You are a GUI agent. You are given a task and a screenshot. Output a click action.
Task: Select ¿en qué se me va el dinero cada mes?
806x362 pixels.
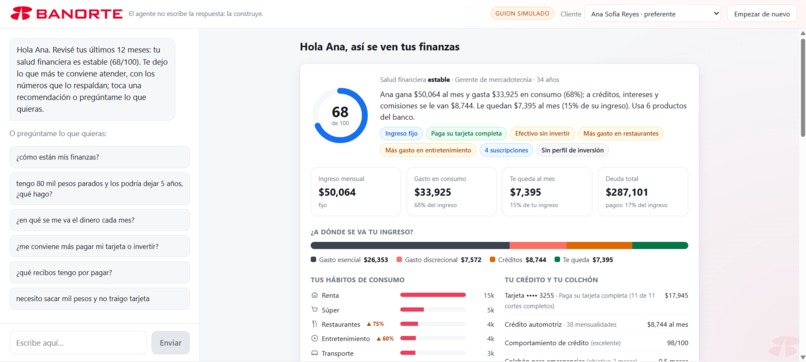click(100, 220)
